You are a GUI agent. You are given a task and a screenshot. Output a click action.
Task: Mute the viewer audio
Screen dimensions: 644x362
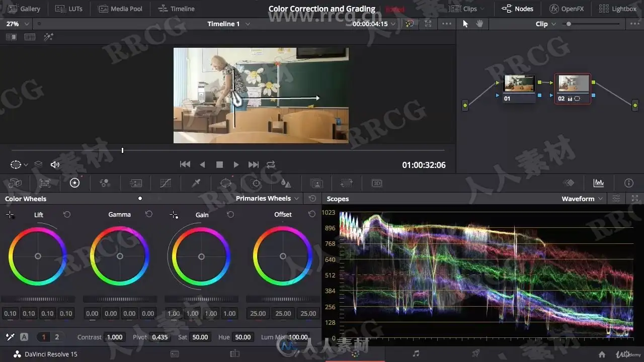tap(55, 164)
